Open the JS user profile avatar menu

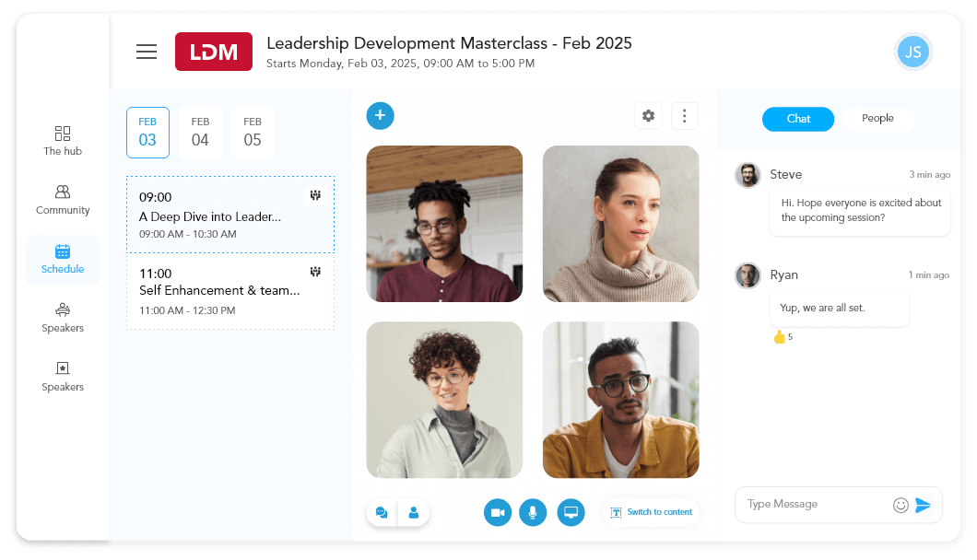912,52
